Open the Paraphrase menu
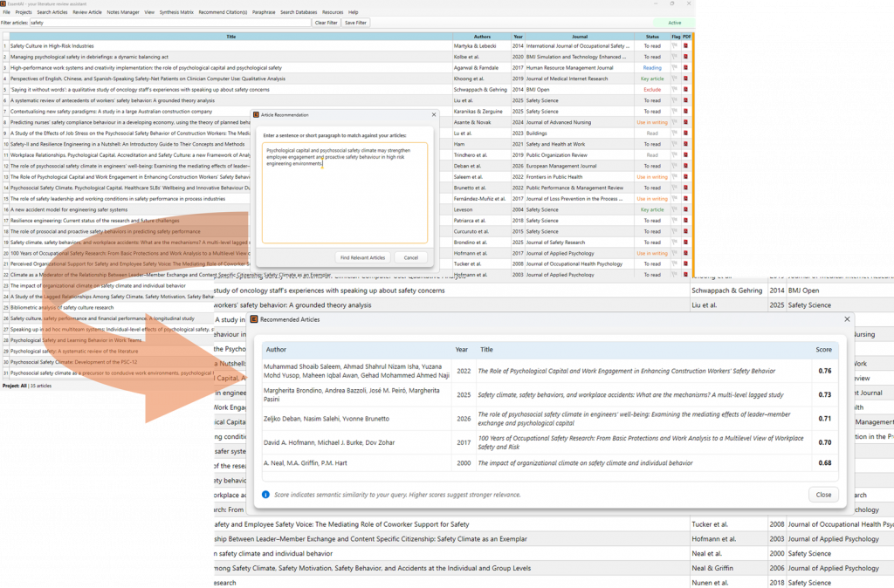 [x=264, y=12]
